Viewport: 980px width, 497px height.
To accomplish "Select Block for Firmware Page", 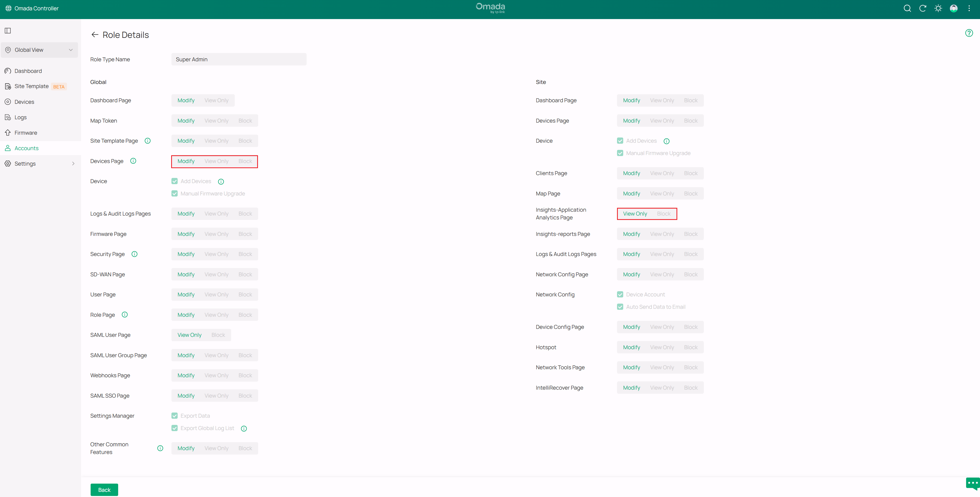I will 245,234.
